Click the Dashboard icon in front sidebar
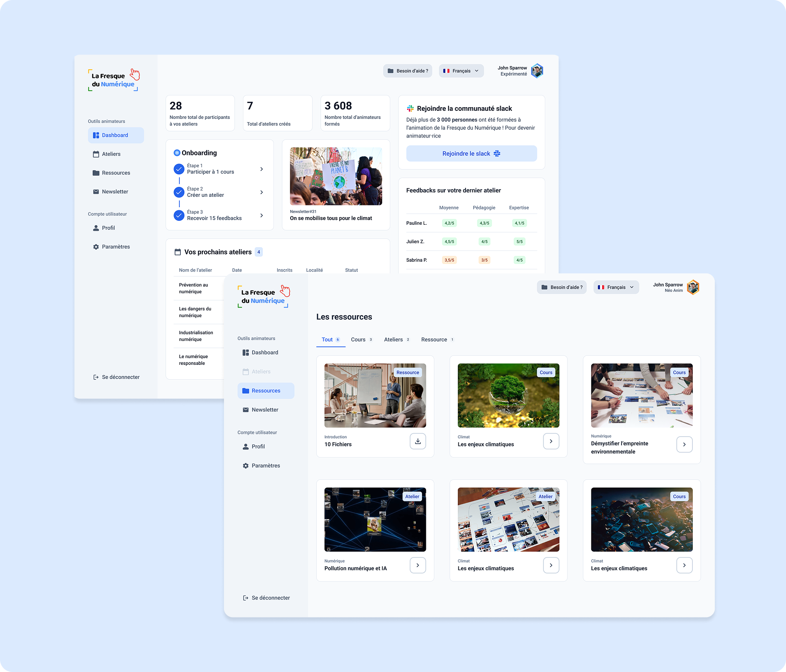 (246, 353)
